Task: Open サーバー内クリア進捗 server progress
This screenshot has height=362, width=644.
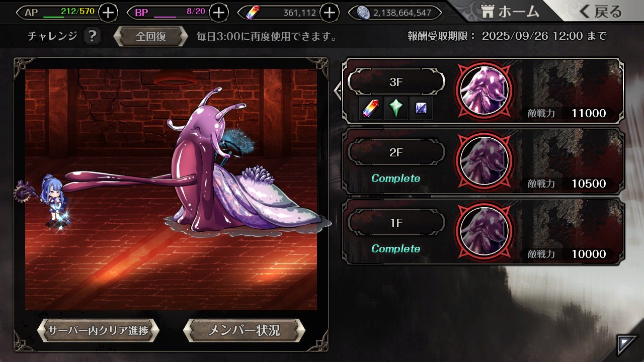Action: click(x=98, y=330)
